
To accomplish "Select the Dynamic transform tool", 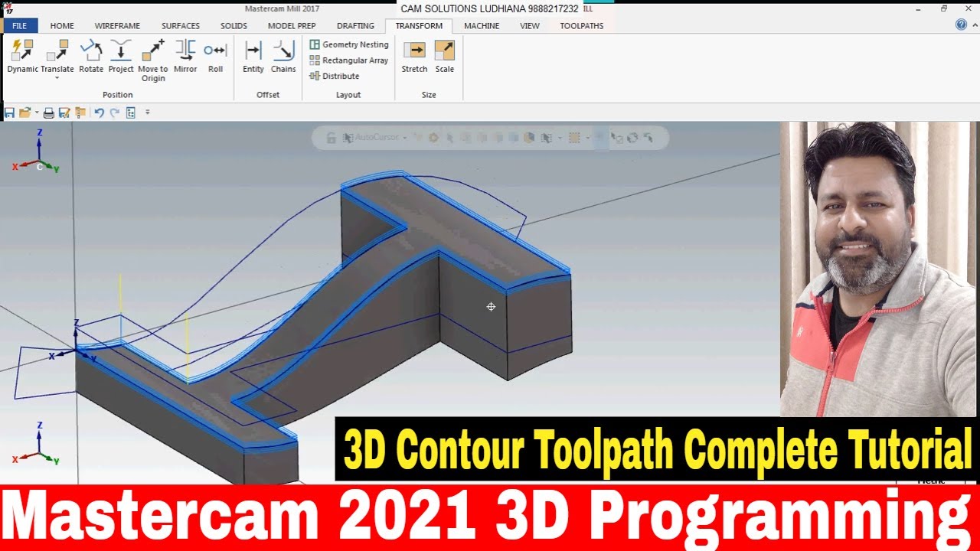I will point(22,57).
